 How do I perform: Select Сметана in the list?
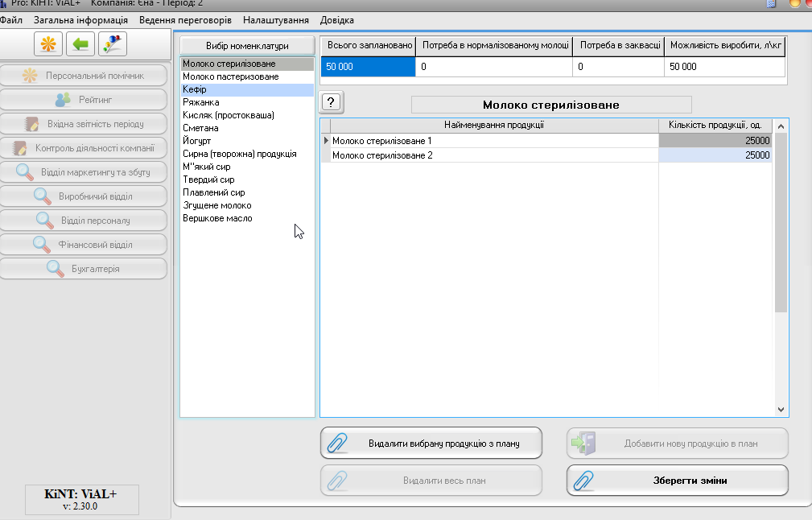(248, 128)
